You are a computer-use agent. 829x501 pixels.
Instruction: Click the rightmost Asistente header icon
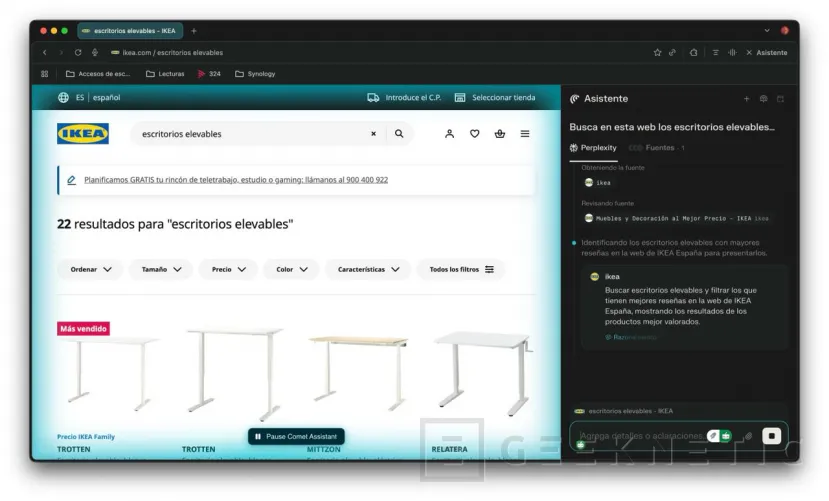(780, 99)
